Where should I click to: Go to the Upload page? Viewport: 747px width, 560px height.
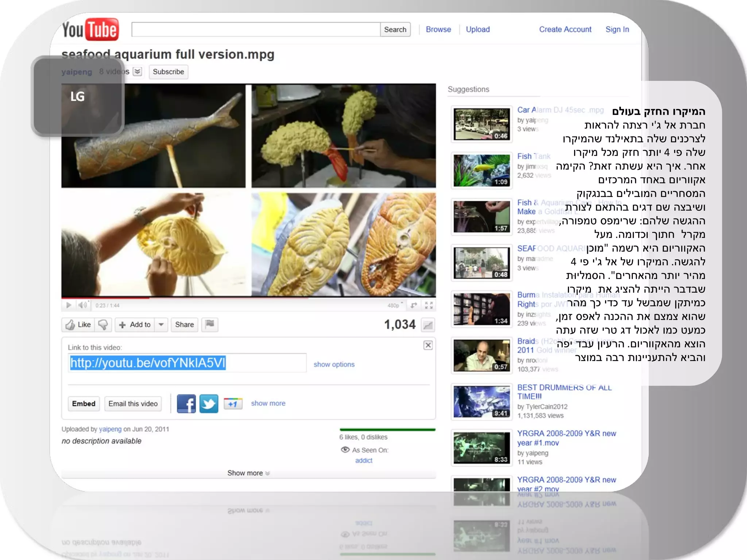477,30
